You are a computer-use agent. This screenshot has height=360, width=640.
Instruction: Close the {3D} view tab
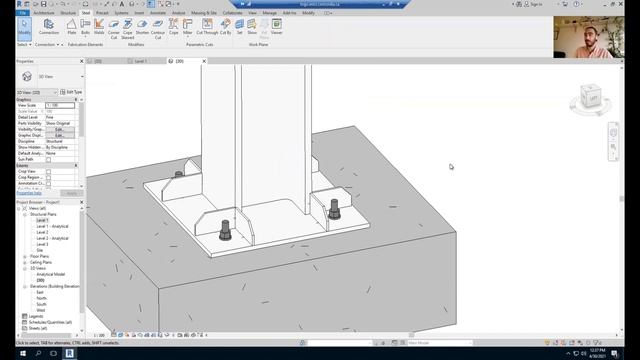(x=204, y=61)
